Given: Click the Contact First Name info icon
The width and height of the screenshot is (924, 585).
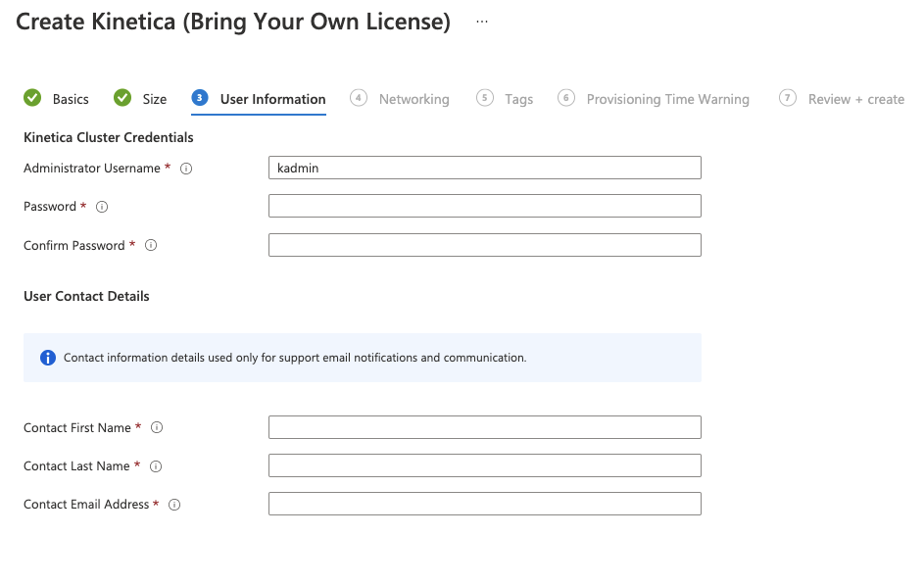Looking at the screenshot, I should click(157, 427).
